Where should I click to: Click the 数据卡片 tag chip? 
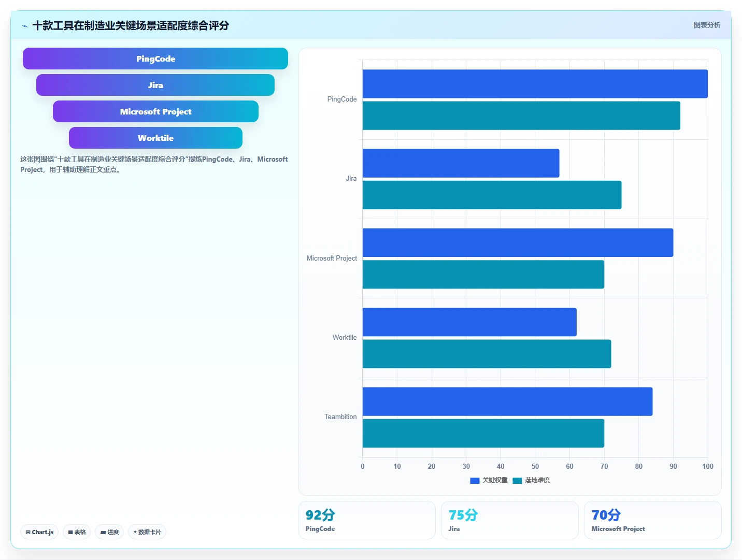point(147,532)
